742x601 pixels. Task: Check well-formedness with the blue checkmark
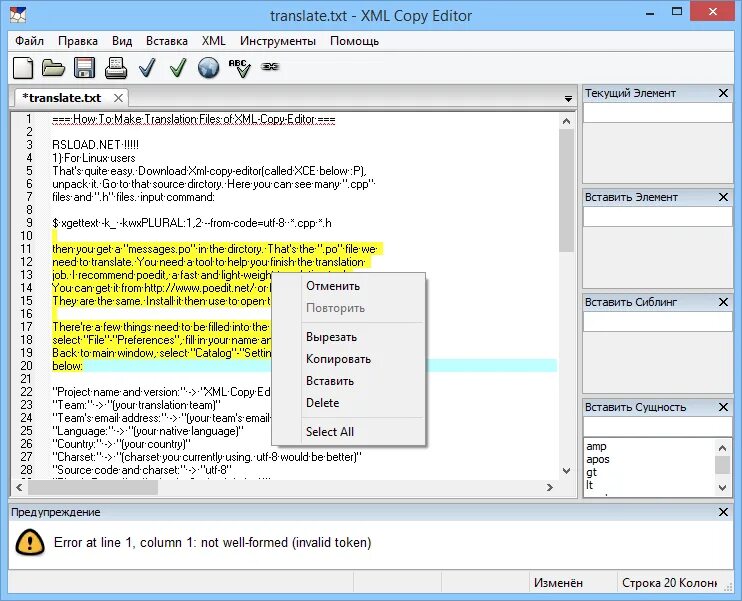click(147, 68)
